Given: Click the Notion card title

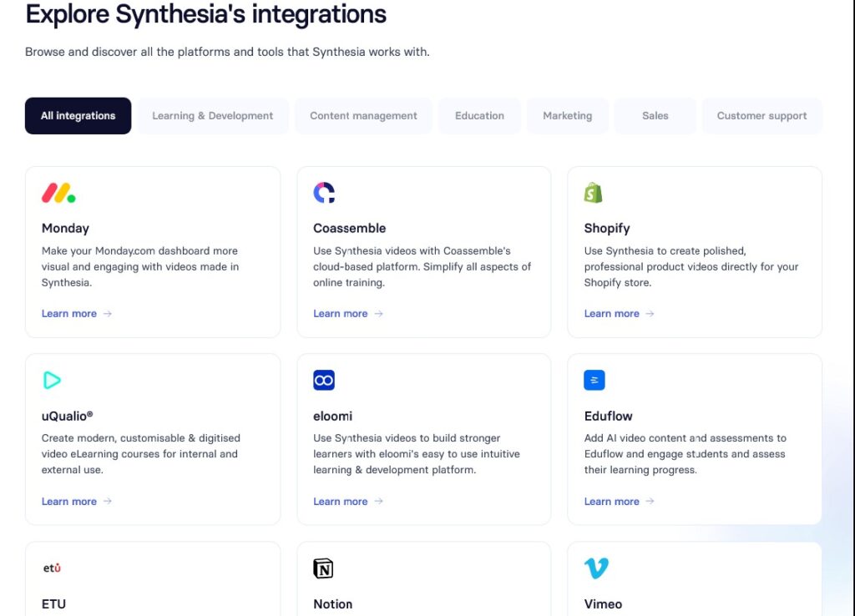Looking at the screenshot, I should (x=332, y=604).
